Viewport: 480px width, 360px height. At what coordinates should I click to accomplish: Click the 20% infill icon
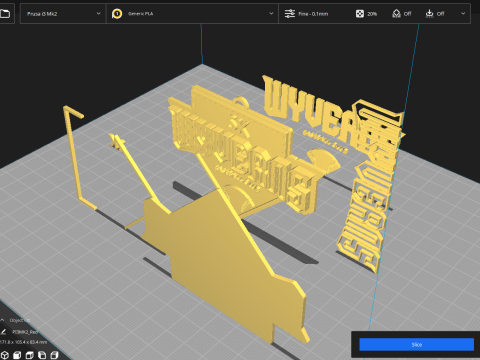[x=360, y=14]
